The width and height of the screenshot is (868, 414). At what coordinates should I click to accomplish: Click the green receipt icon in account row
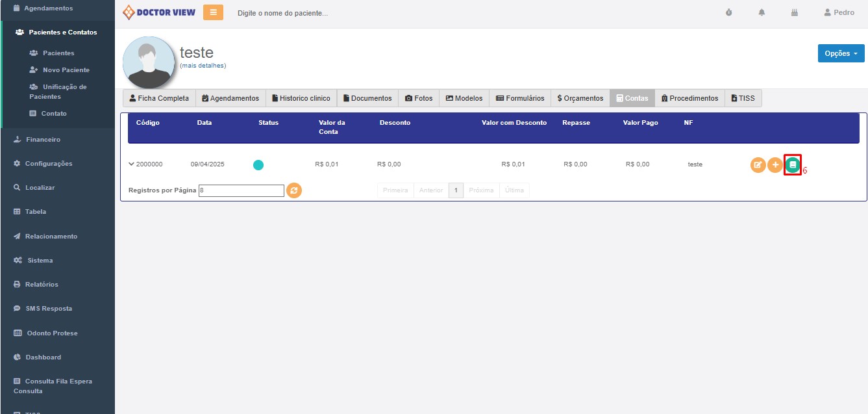pyautogui.click(x=792, y=165)
